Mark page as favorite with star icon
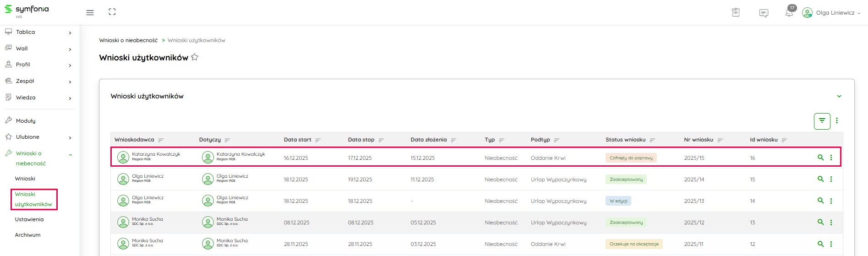The height and width of the screenshot is (256, 868). point(195,57)
